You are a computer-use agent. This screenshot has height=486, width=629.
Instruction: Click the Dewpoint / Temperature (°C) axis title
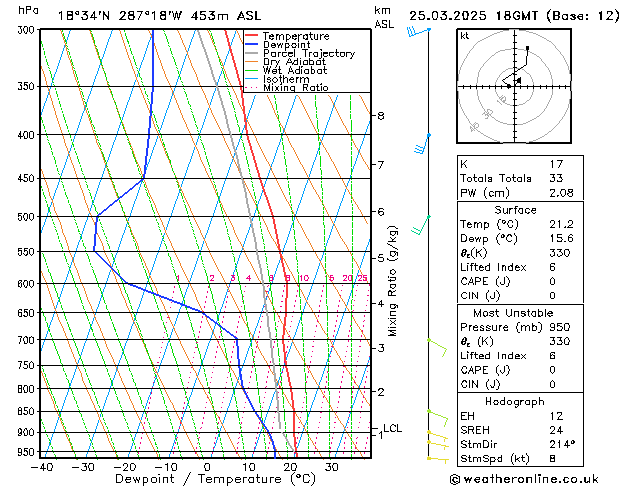215,479
